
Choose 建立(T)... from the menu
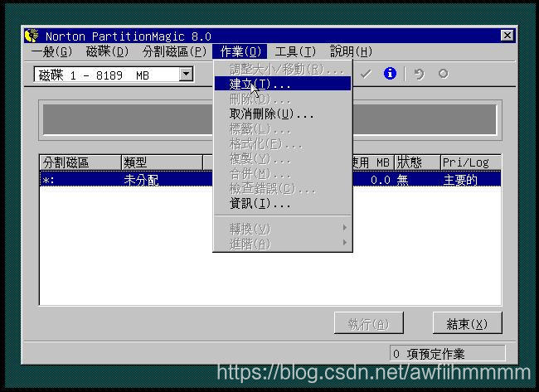[x=283, y=84]
